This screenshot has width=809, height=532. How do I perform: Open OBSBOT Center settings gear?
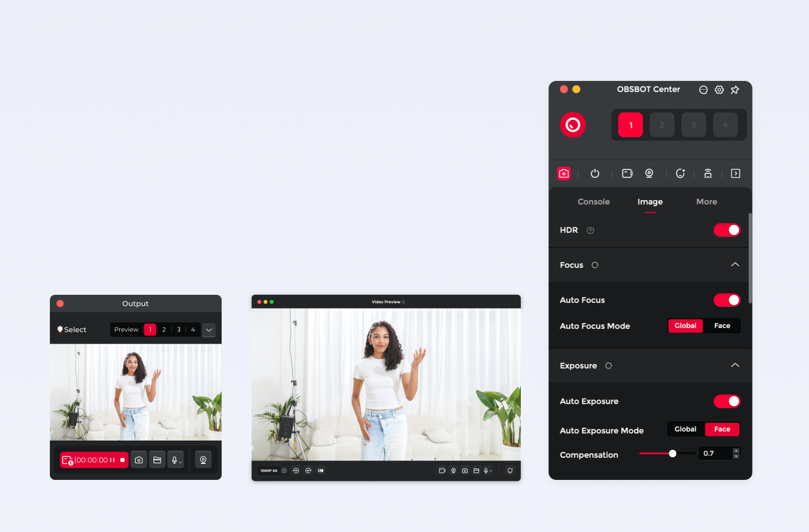[719, 90]
